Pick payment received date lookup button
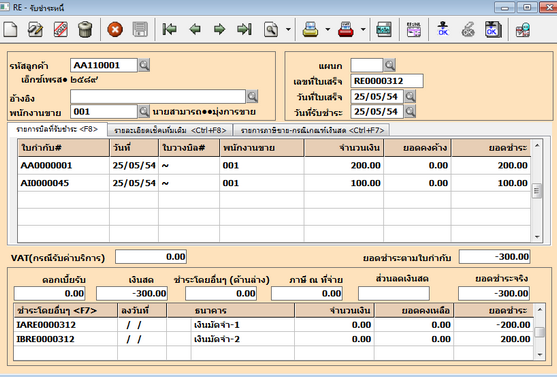This screenshot has width=557, height=377. [x=410, y=112]
